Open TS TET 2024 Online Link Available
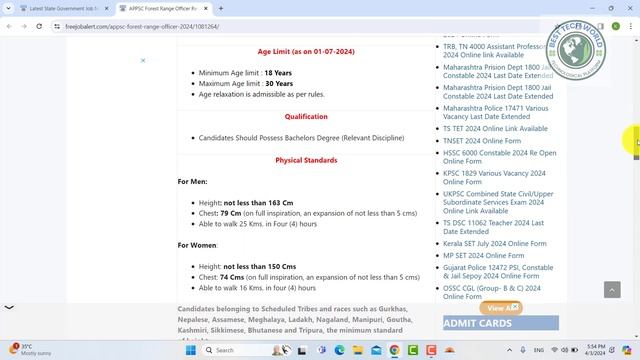640x360 pixels. tap(495, 129)
